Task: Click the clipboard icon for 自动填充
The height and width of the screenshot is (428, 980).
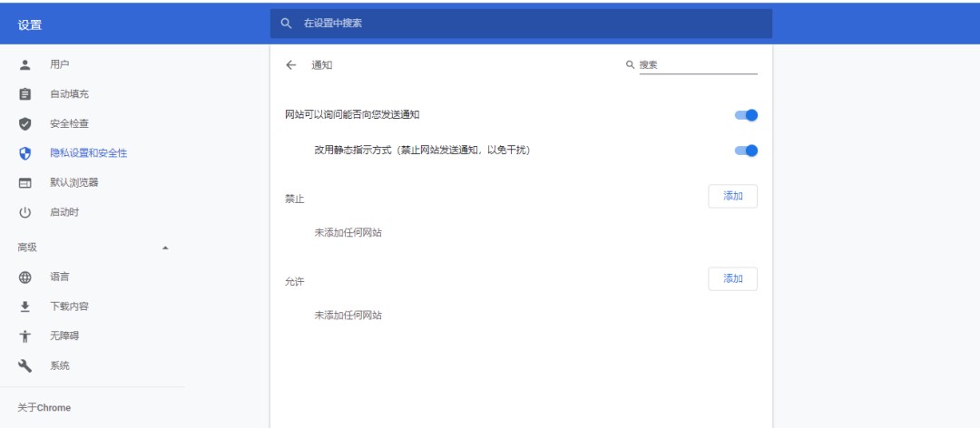Action: (x=25, y=94)
